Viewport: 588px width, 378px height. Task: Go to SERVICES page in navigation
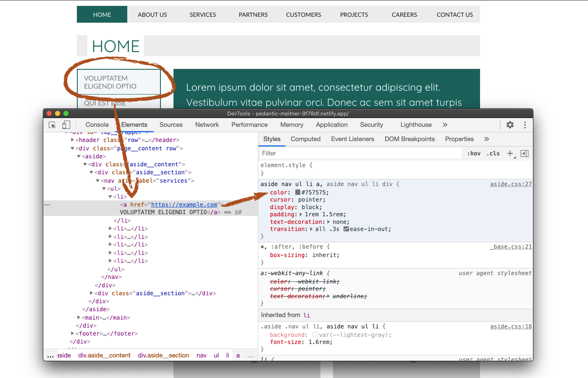(203, 14)
